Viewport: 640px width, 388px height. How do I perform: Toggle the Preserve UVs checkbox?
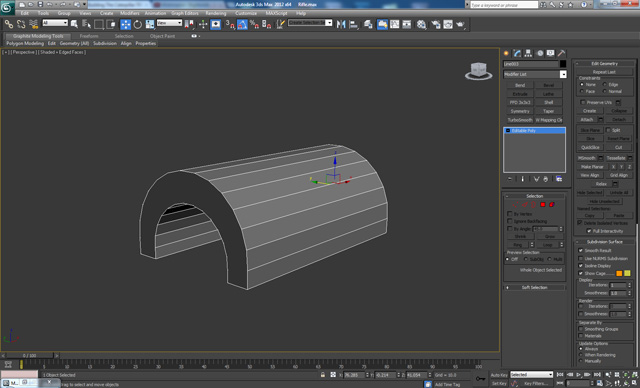583,102
